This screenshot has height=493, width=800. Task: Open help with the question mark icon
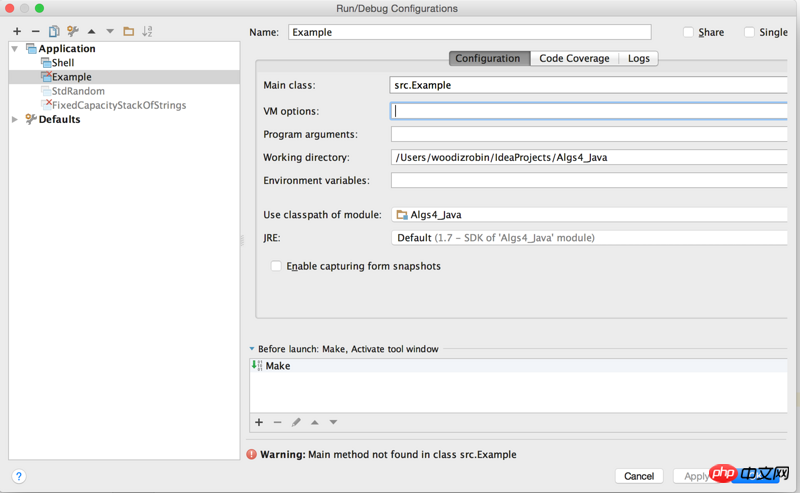[18, 476]
